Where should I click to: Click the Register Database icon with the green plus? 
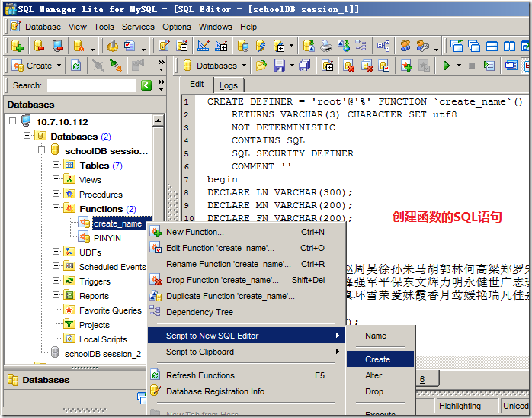tap(17, 46)
